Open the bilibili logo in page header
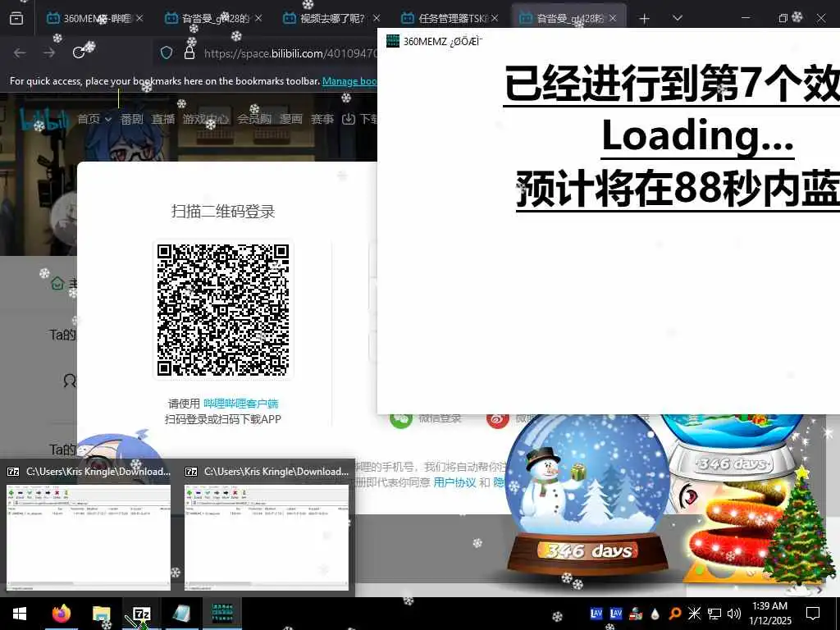Image resolution: width=840 pixels, height=630 pixels. [x=45, y=119]
